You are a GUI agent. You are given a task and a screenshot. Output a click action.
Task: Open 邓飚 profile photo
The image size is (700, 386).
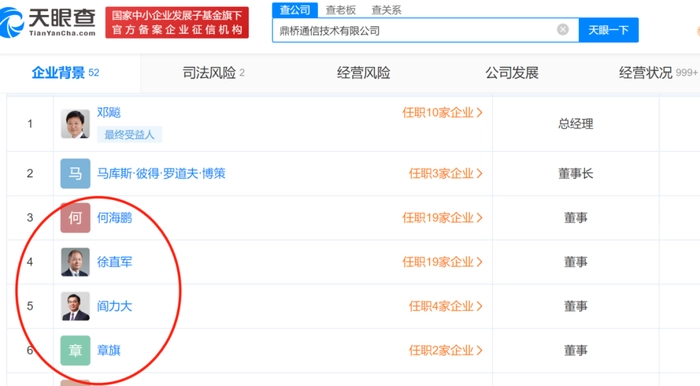[75, 124]
